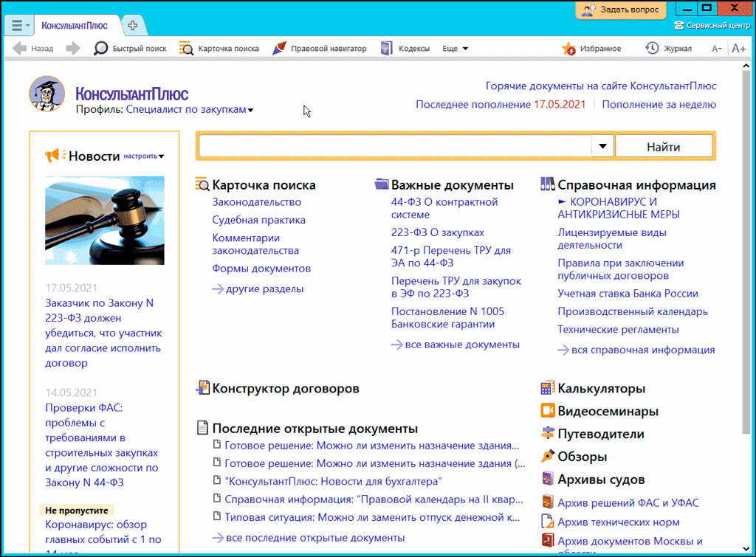Click the Калькуляторы calculator icon

548,388
